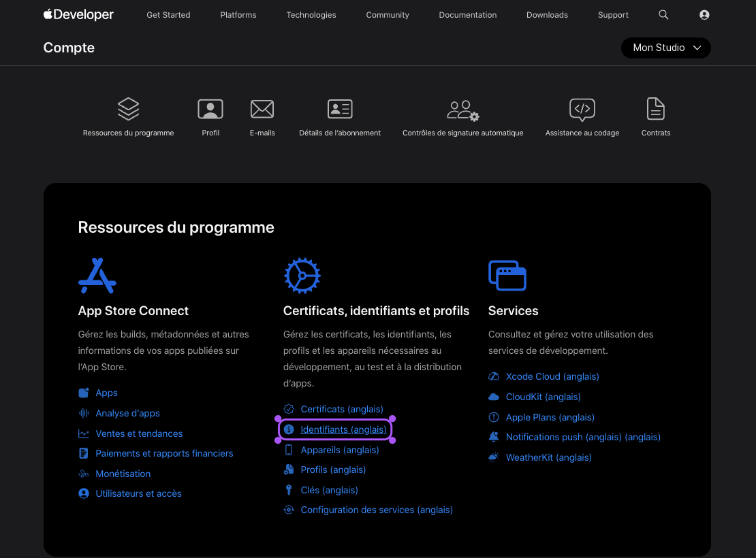Open the Monétisation link

tap(123, 474)
